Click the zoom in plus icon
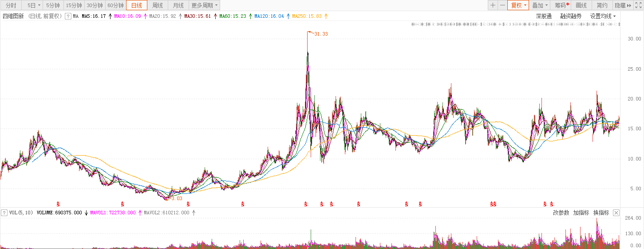Image resolution: width=644 pixels, height=249 pixels. tap(493, 5)
